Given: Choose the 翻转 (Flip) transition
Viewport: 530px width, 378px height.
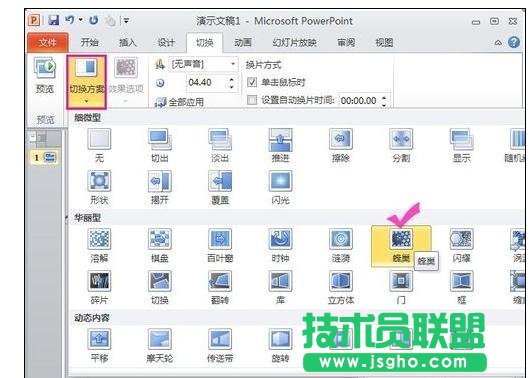Looking at the screenshot, I should [220, 288].
